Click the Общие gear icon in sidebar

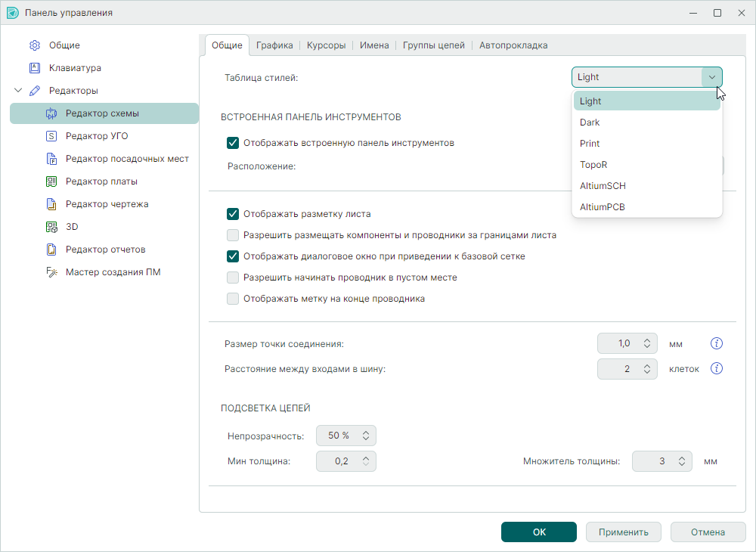(x=35, y=45)
